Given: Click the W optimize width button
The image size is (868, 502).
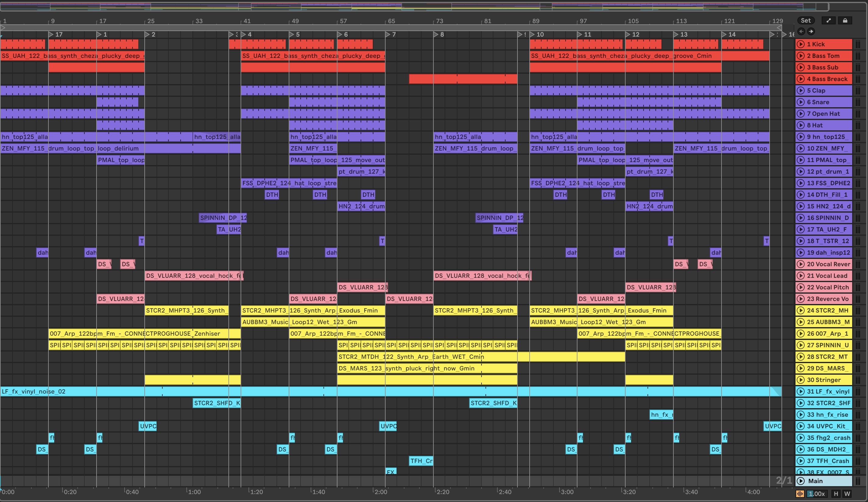Looking at the screenshot, I should point(847,494).
